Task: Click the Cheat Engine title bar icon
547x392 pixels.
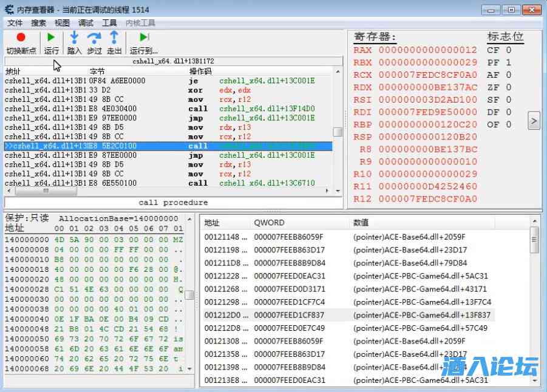Action: tap(8, 10)
